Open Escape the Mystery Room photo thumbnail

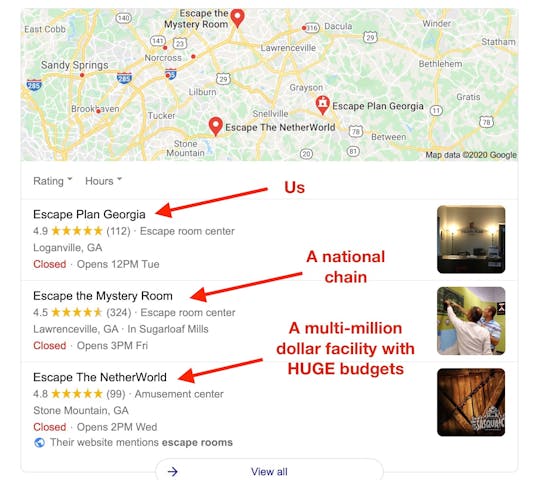point(471,321)
